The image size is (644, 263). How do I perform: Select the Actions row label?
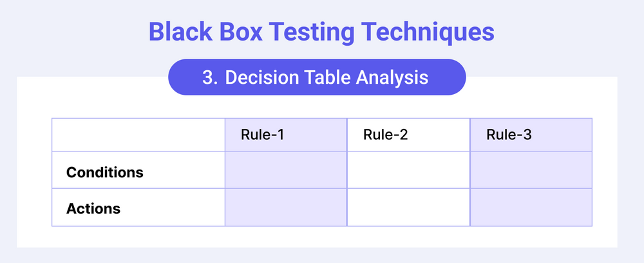[x=93, y=209]
